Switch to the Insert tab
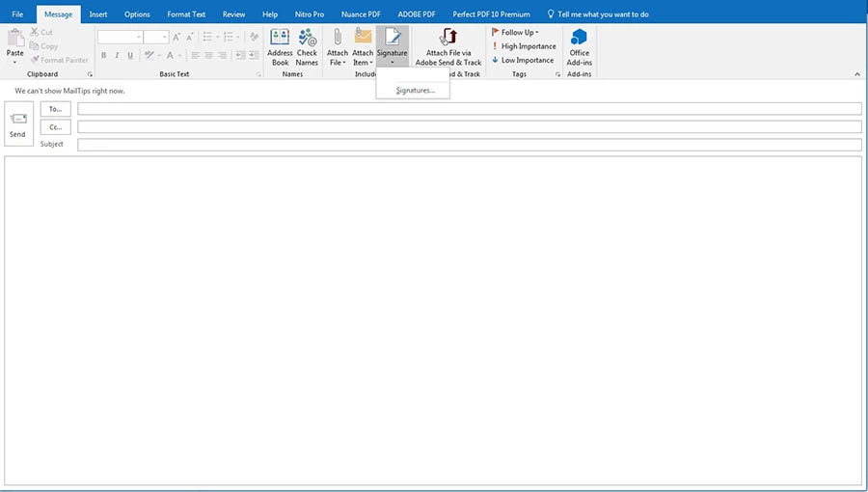Image resolution: width=868 pixels, height=492 pixels. click(98, 14)
